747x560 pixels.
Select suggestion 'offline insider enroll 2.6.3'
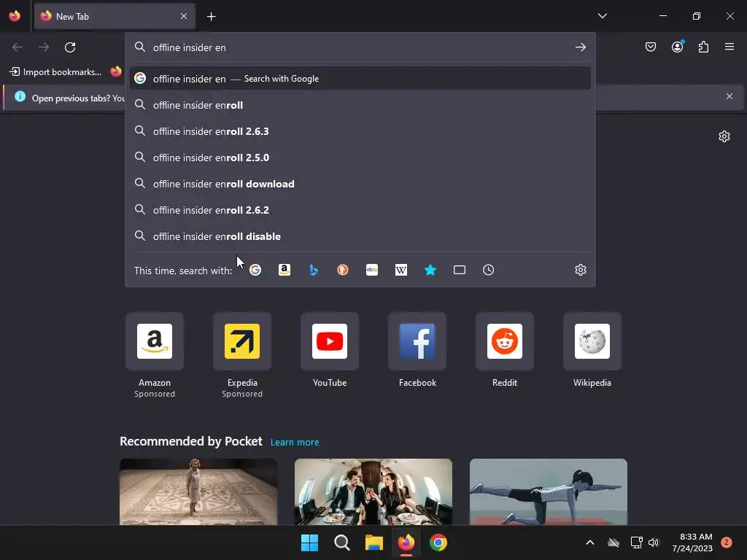(360, 131)
